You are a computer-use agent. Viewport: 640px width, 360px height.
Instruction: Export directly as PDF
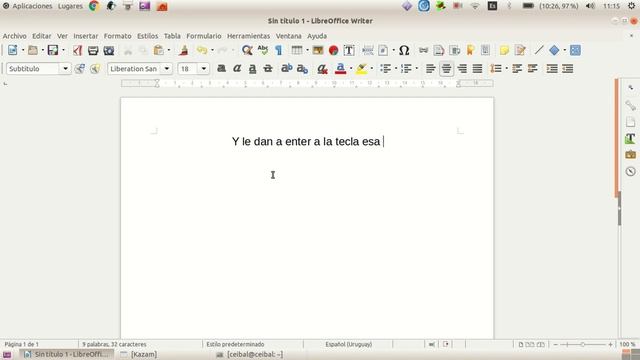pyautogui.click(x=78, y=50)
